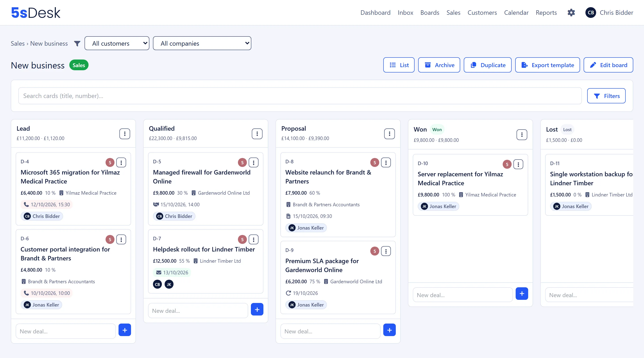Open the Qualified column options menu
The height and width of the screenshot is (358, 644).
tap(257, 134)
